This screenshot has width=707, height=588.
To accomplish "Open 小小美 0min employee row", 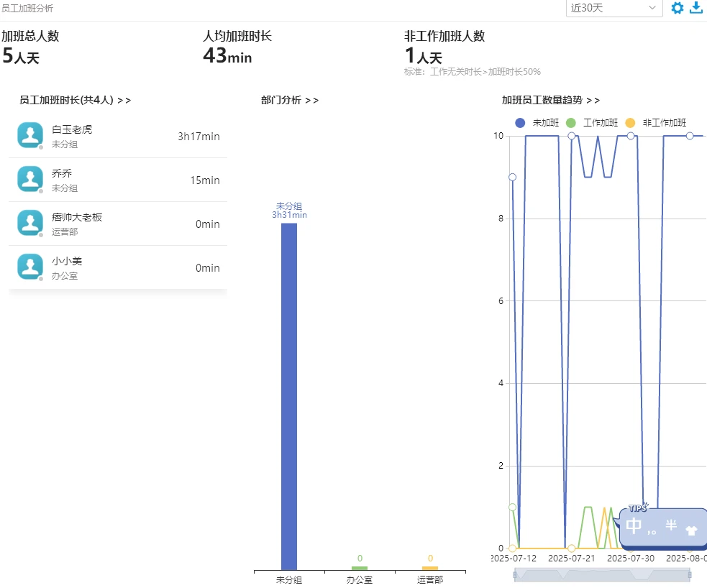I will (x=118, y=267).
